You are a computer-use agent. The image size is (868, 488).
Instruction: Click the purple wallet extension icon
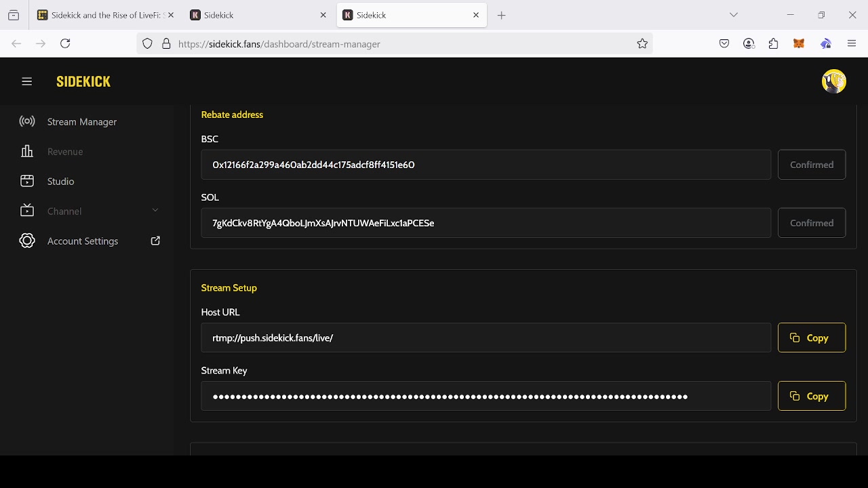(x=826, y=44)
